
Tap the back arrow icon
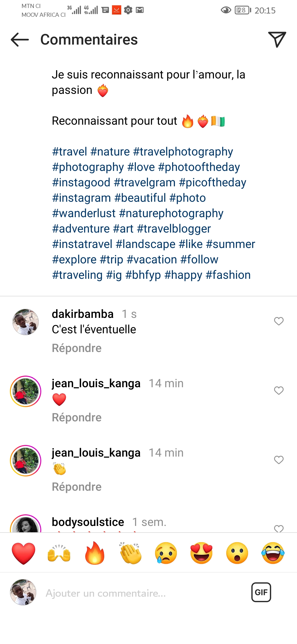click(20, 40)
